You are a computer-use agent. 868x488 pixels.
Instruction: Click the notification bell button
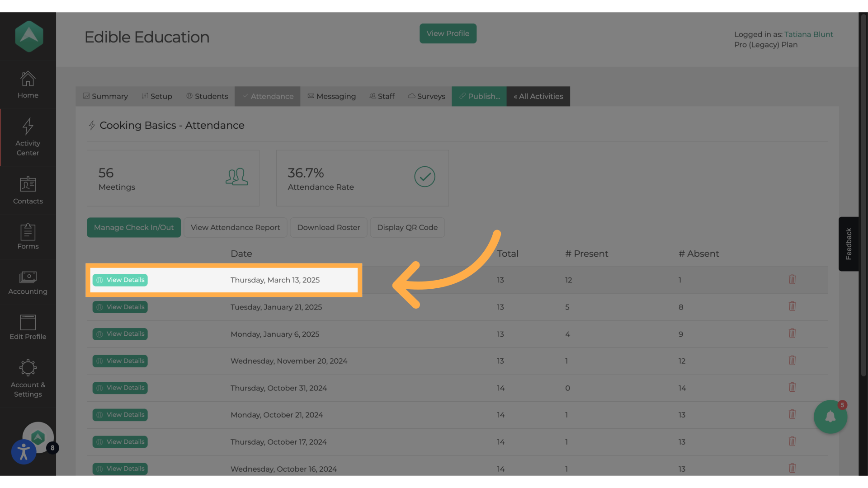pos(830,417)
